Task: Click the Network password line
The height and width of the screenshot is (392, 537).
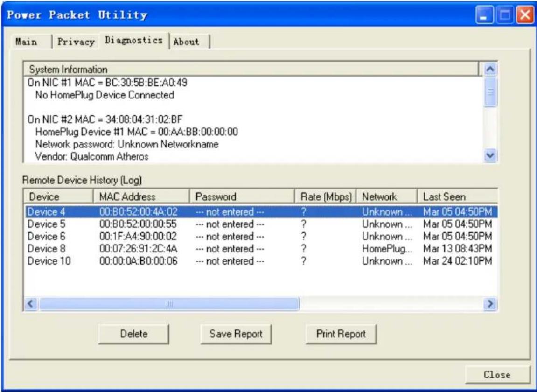Action: tap(127, 144)
